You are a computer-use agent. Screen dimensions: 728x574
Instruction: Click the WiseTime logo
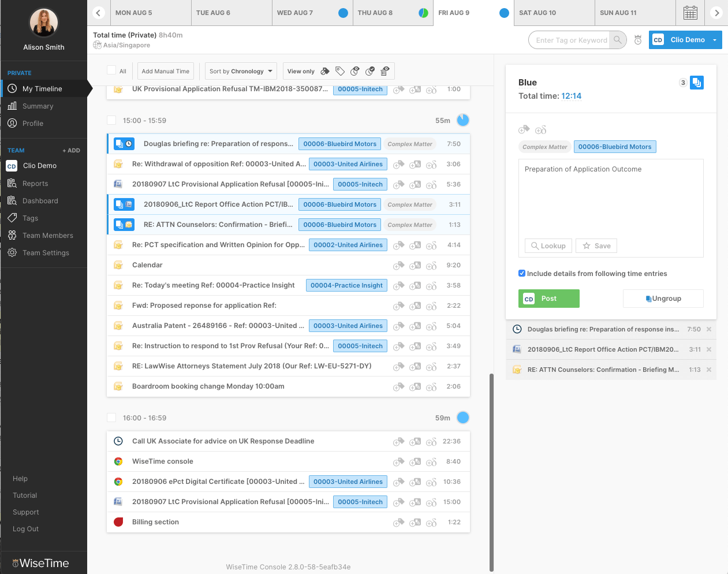pyautogui.click(x=40, y=563)
